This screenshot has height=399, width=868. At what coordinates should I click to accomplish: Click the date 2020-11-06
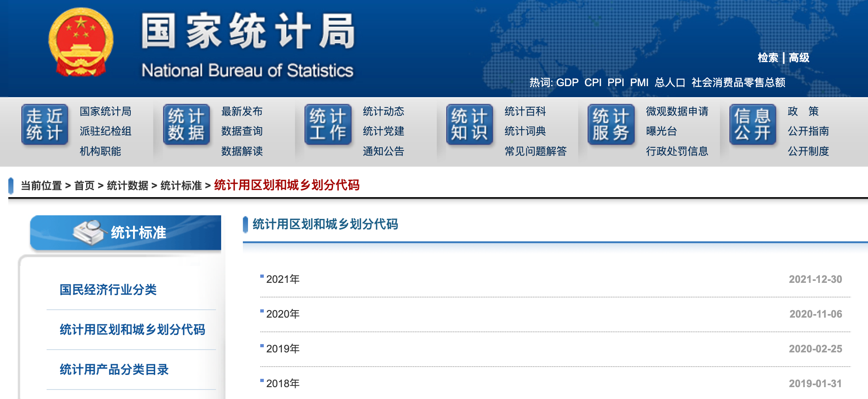pyautogui.click(x=815, y=314)
